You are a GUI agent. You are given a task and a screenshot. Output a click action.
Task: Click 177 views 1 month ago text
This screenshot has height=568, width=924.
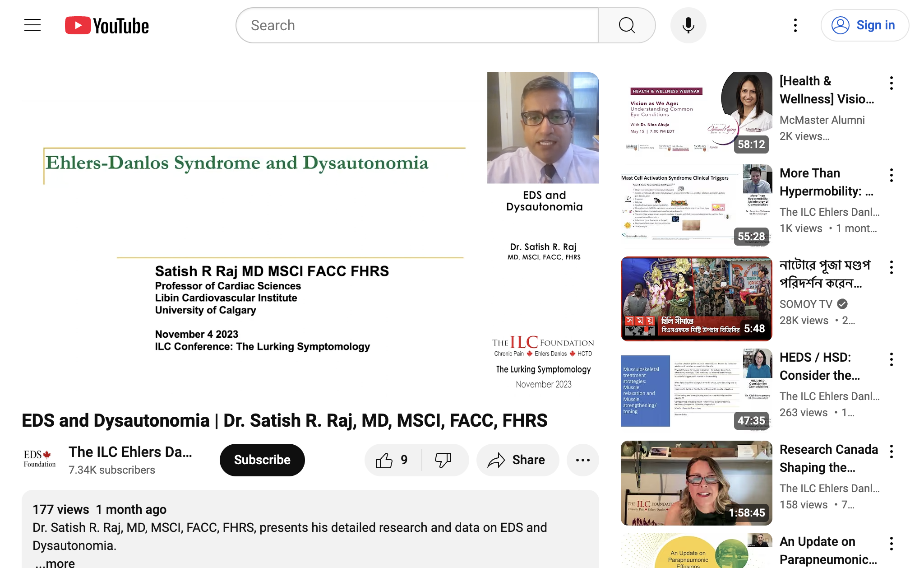(99, 509)
